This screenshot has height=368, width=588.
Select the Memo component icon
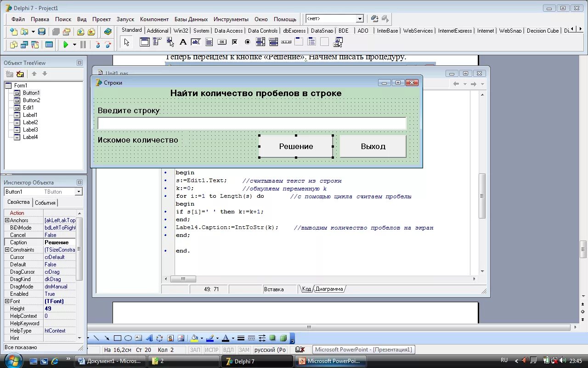click(209, 42)
